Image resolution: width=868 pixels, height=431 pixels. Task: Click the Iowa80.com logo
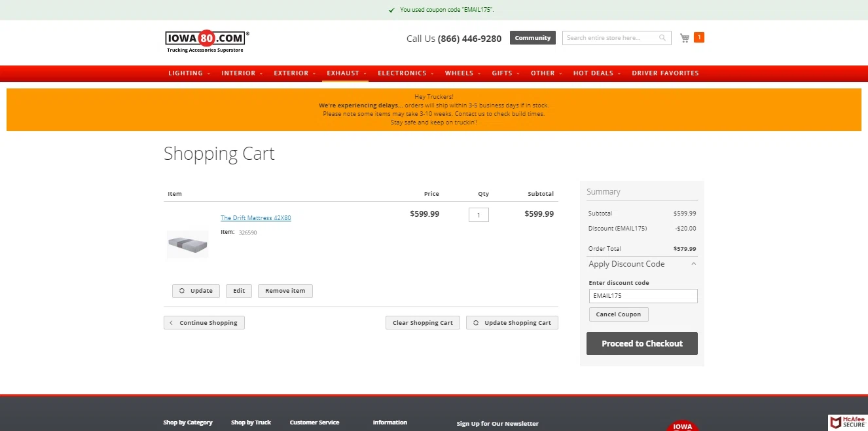point(207,41)
